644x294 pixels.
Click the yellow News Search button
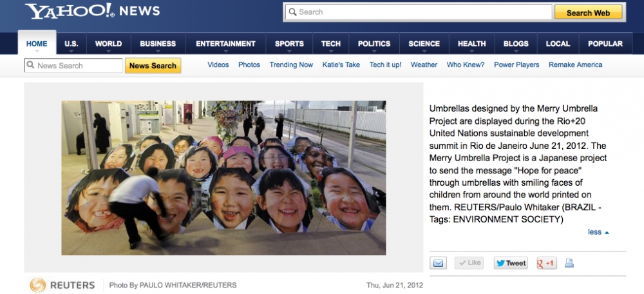153,65
